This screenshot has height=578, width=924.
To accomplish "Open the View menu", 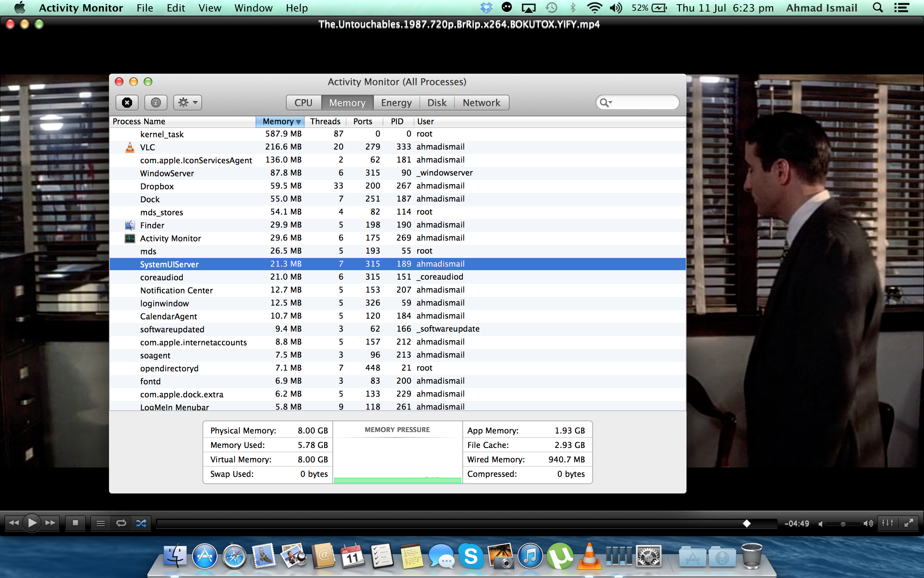I will (210, 8).
